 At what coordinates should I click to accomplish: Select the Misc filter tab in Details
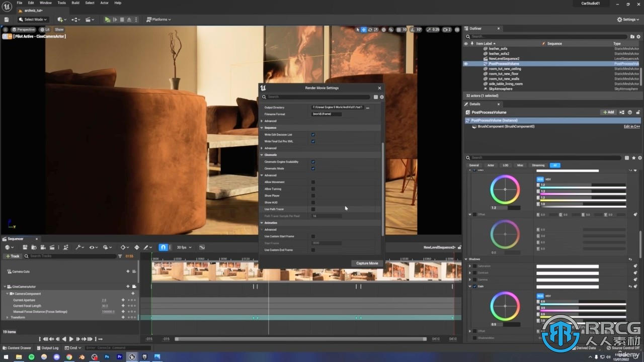(x=520, y=165)
